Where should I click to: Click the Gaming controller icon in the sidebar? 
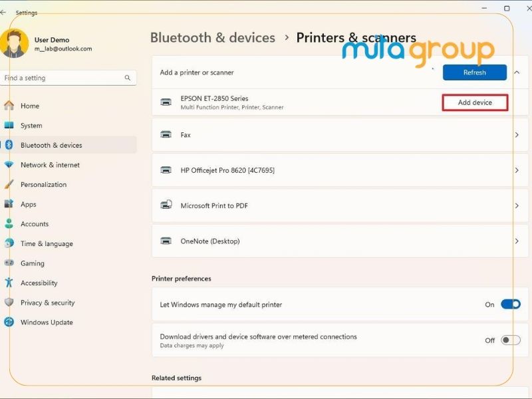[9, 263]
